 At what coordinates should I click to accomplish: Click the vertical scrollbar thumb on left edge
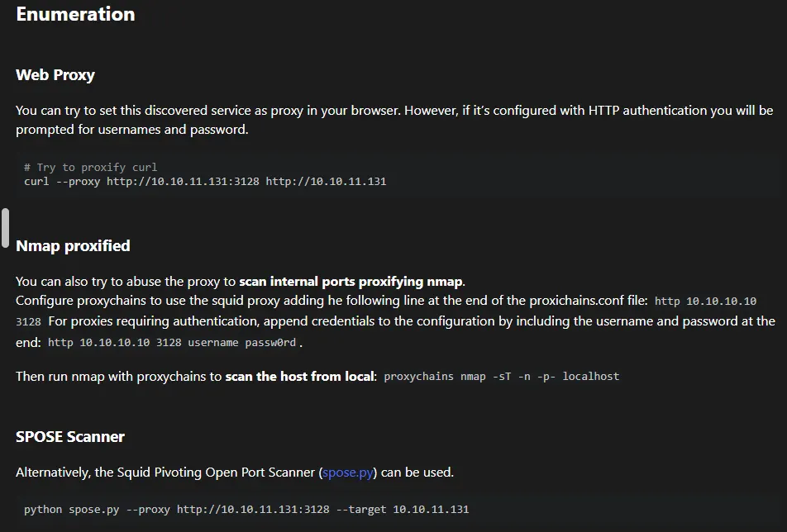click(5, 228)
